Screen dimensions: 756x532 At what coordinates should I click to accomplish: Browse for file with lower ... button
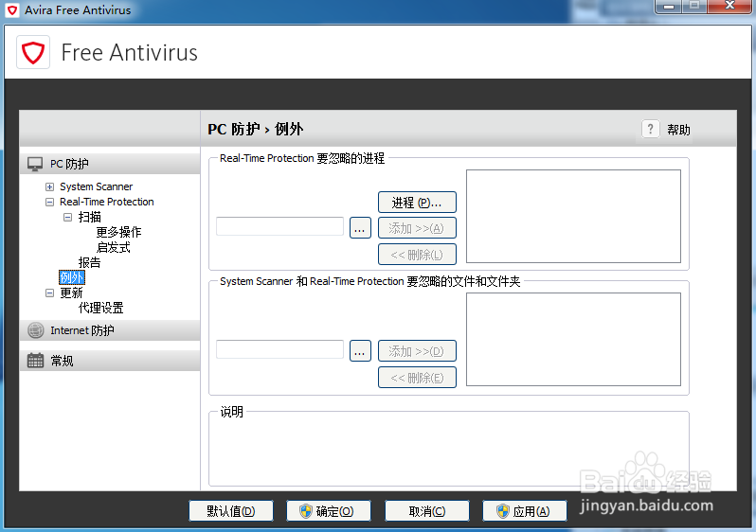pos(360,351)
